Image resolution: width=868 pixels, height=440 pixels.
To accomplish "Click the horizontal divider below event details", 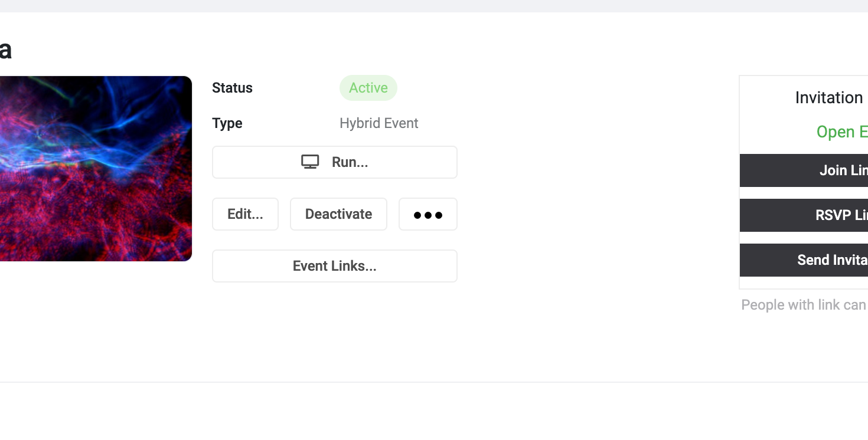I will click(434, 382).
